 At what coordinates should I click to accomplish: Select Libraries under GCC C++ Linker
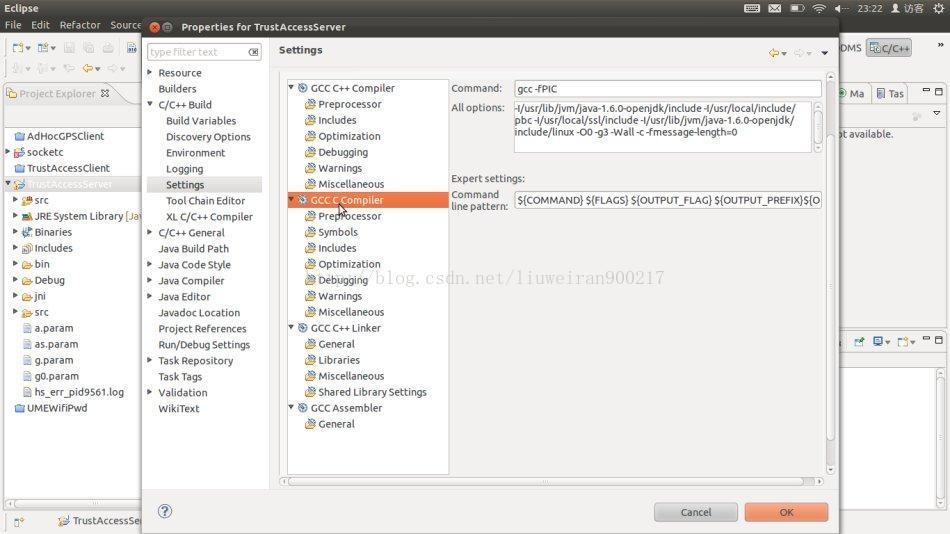[x=339, y=360]
